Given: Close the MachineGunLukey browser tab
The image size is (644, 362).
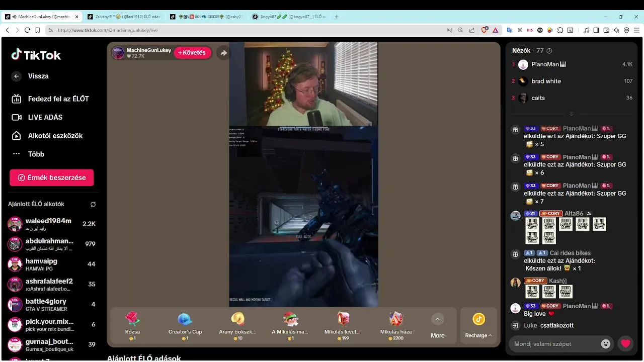Looking at the screenshot, I should pyautogui.click(x=77, y=17).
